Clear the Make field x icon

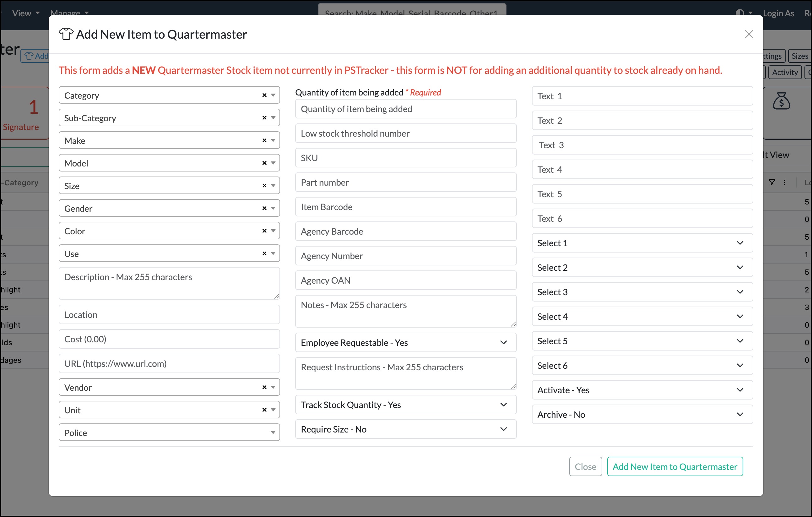coord(264,141)
